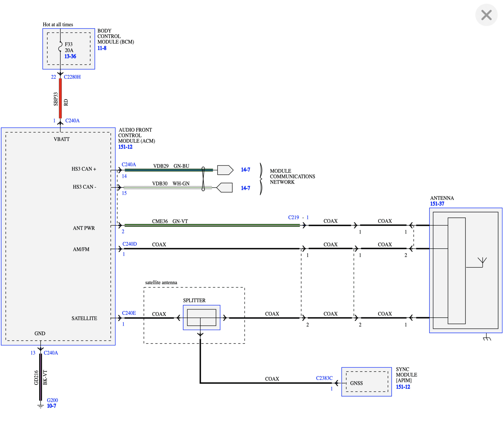Select the GNSS module box
Screen dimensions: 504x432
click(x=367, y=382)
